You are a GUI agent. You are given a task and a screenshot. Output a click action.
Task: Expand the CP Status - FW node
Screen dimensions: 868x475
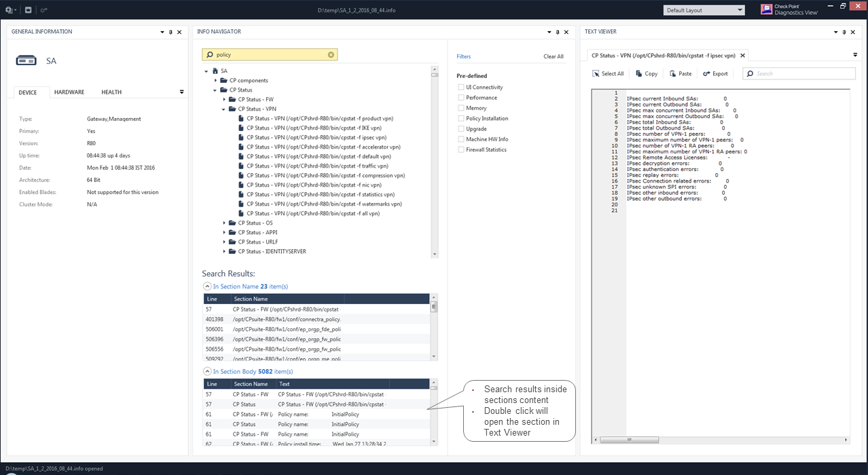coord(224,100)
